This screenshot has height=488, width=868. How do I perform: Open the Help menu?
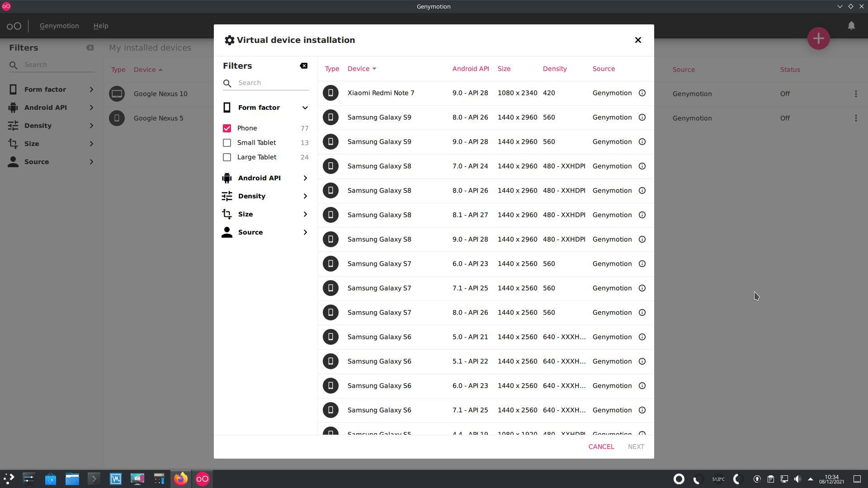[101, 26]
